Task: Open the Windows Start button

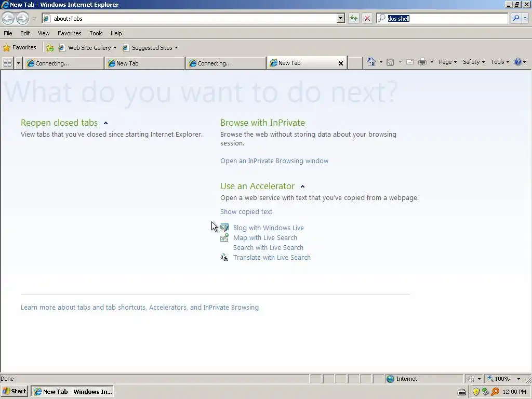Action: [x=14, y=392]
